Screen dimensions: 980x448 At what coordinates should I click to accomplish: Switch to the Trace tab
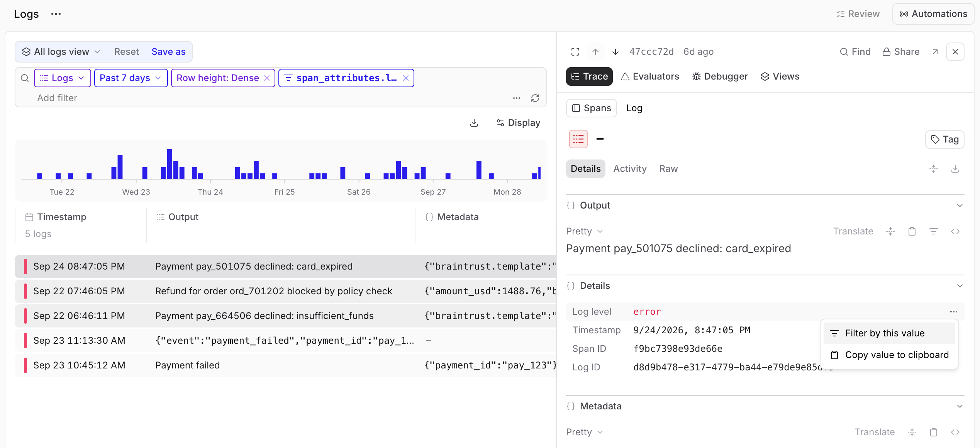click(589, 76)
